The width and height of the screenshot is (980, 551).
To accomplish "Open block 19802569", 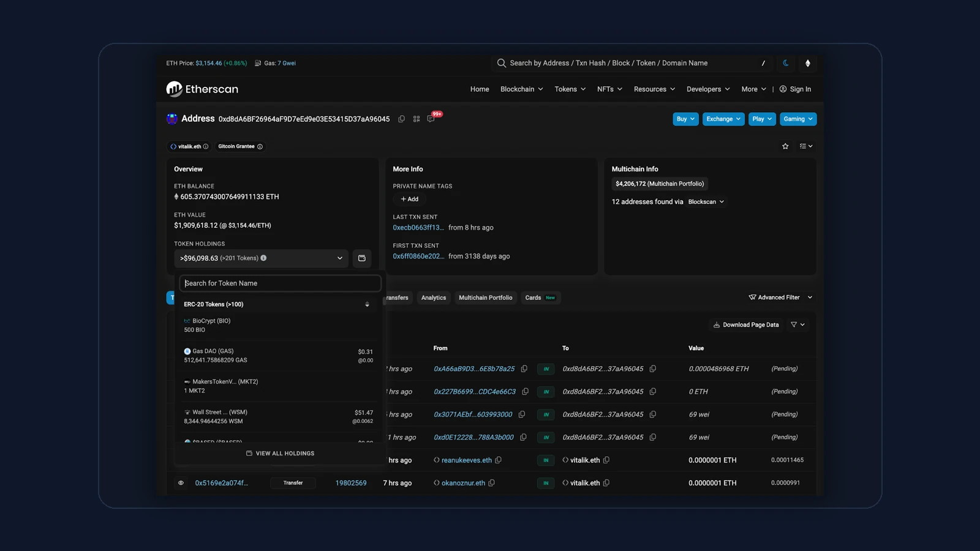I will click(x=351, y=483).
